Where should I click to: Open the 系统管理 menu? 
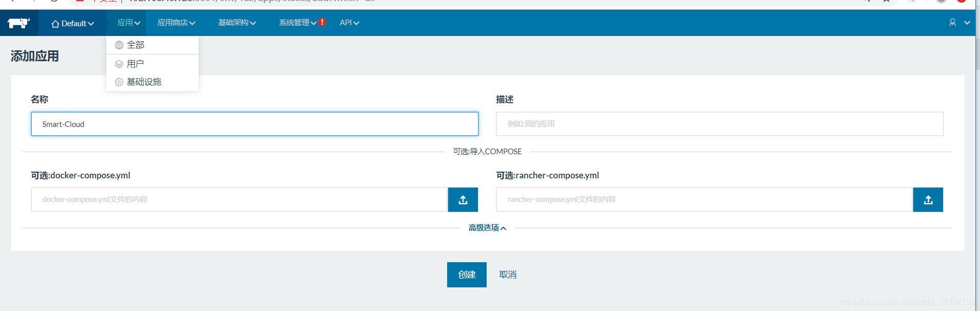click(298, 23)
